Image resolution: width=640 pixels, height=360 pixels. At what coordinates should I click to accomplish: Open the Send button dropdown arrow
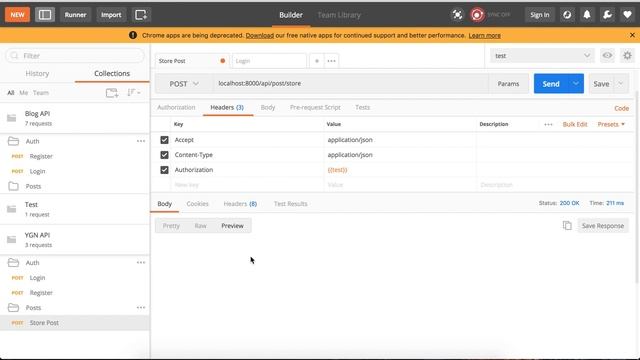[x=576, y=84]
